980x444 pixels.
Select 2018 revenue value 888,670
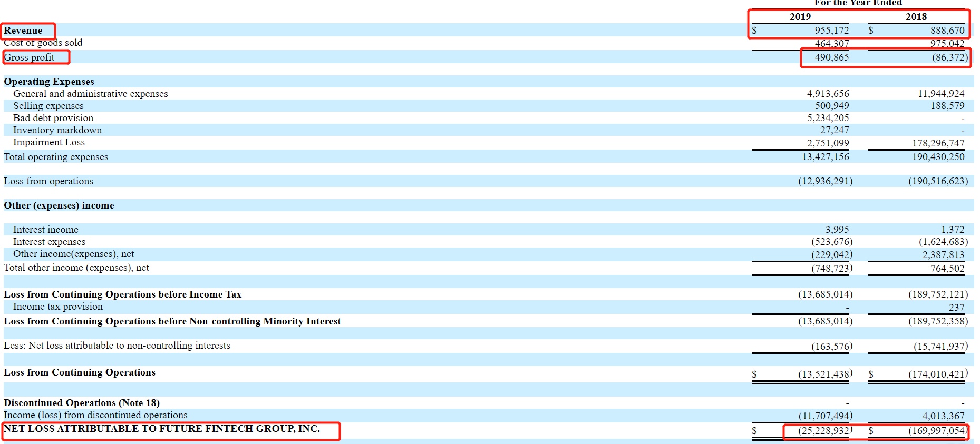(x=947, y=31)
